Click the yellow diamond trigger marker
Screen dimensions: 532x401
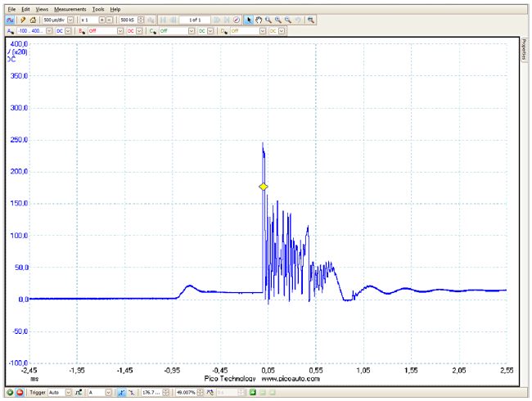[x=264, y=187]
